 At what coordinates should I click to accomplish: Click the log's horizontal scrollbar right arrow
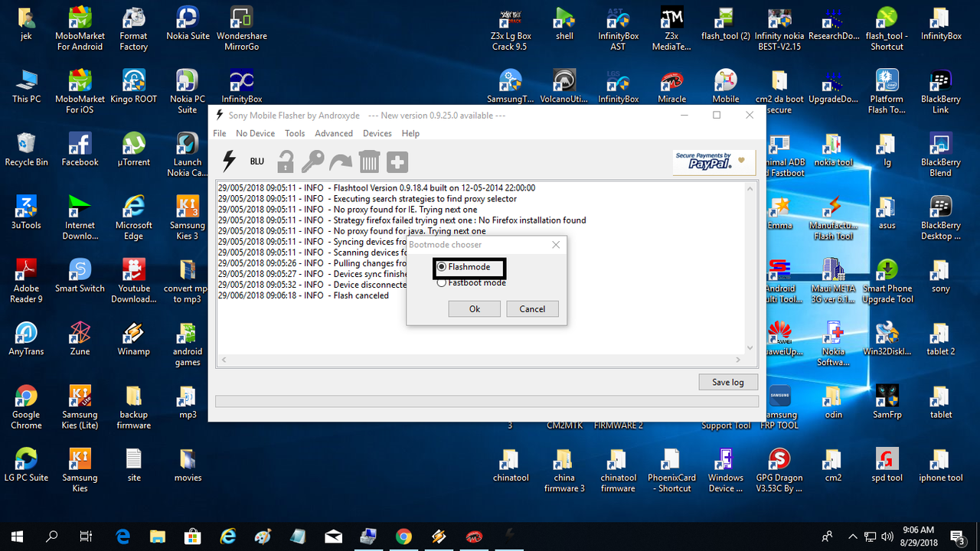pos(738,360)
